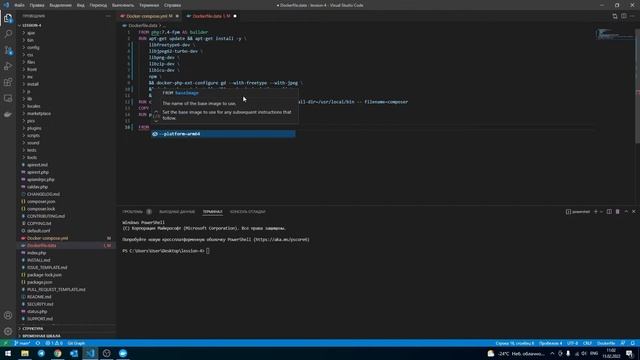The width and height of the screenshot is (640, 360).
Task: Open the Manage gear menu
Action: (x=8, y=331)
